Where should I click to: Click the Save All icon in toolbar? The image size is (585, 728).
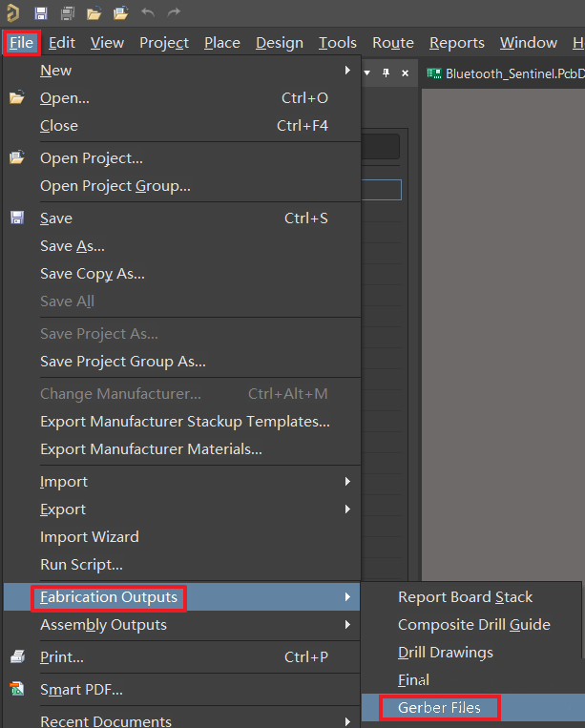68,13
